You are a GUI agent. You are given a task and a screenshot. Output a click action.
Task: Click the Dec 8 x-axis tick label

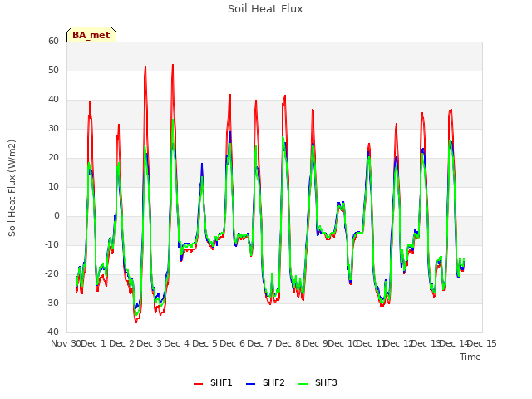coord(288,343)
